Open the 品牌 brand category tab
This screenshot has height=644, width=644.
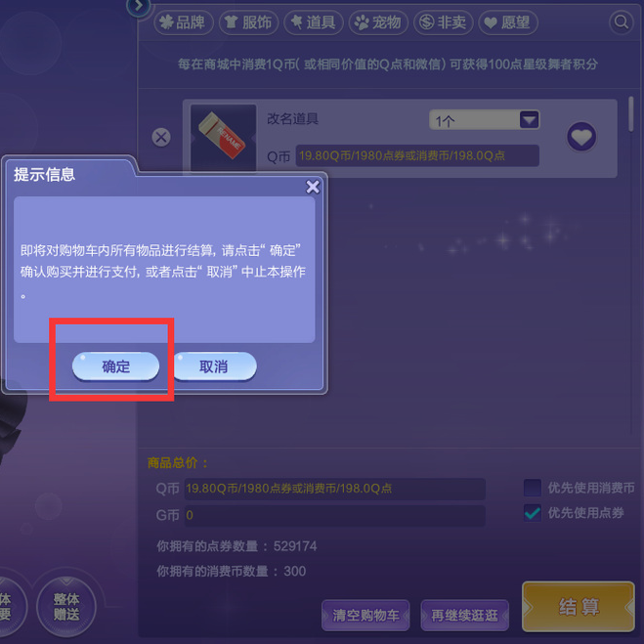pos(183,22)
